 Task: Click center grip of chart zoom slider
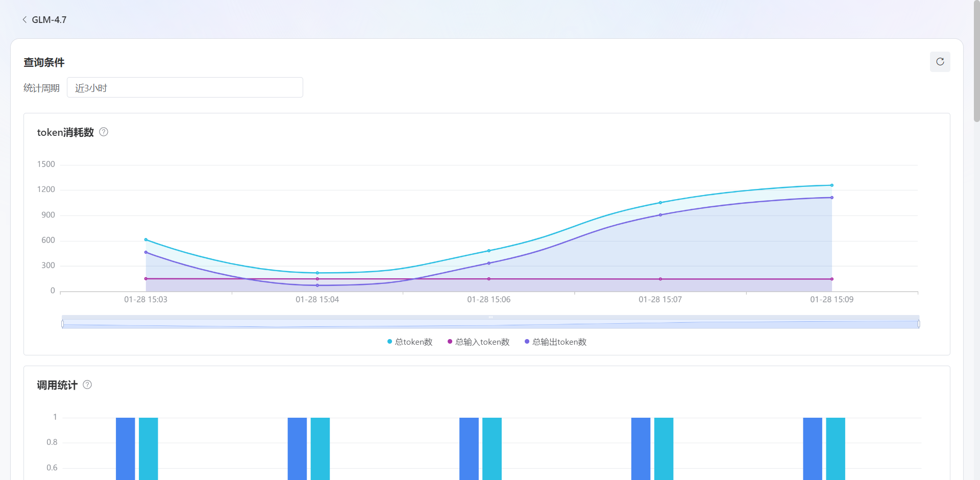pos(491,317)
